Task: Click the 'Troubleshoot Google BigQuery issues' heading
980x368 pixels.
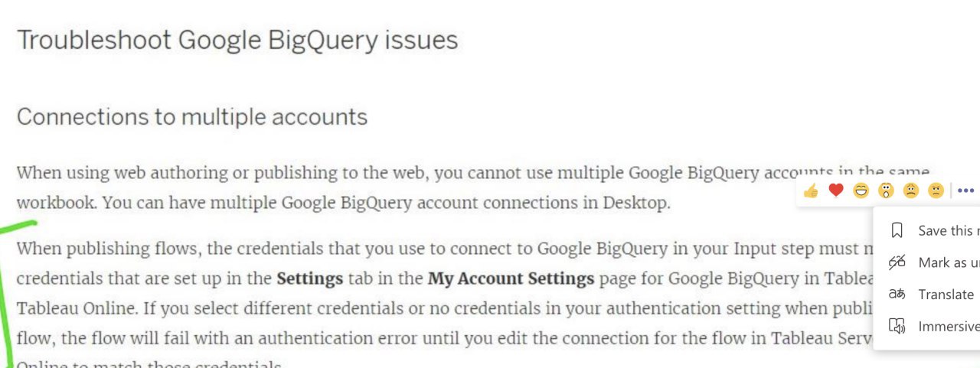Action: click(x=237, y=40)
